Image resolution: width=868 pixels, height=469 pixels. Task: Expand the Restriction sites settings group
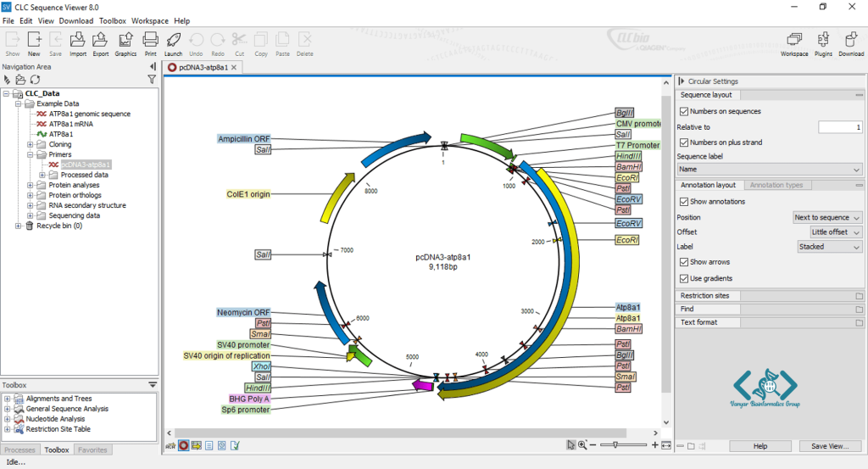[860, 296]
